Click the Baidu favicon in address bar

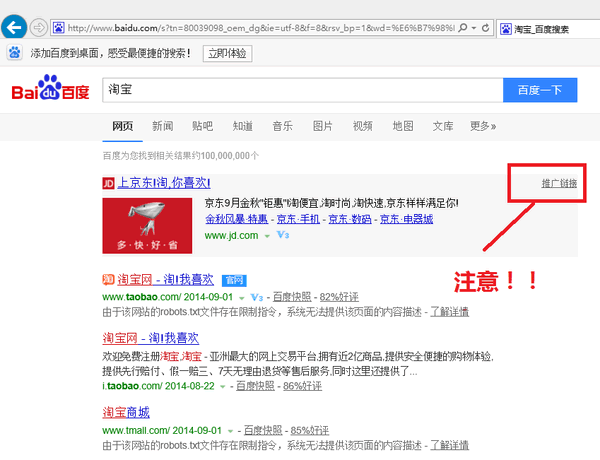pos(59,28)
